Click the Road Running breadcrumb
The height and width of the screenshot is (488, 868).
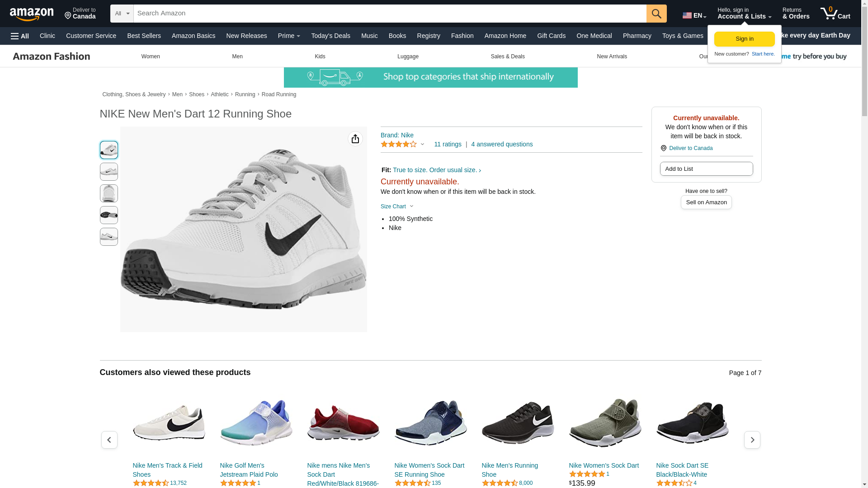(279, 94)
